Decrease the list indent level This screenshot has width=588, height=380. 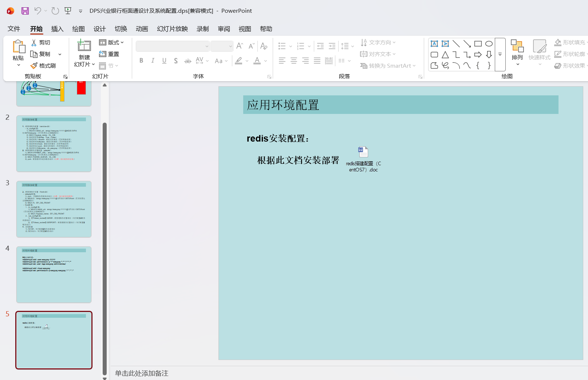(x=320, y=46)
